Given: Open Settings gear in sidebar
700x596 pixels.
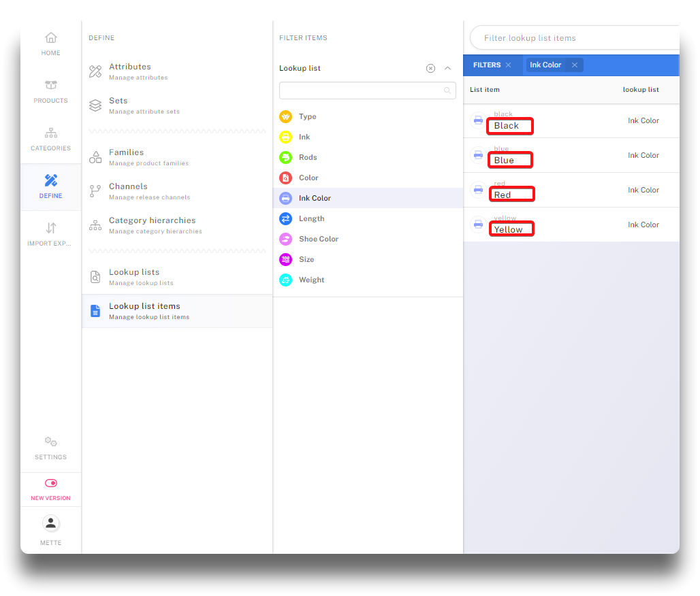Looking at the screenshot, I should click(x=50, y=448).
